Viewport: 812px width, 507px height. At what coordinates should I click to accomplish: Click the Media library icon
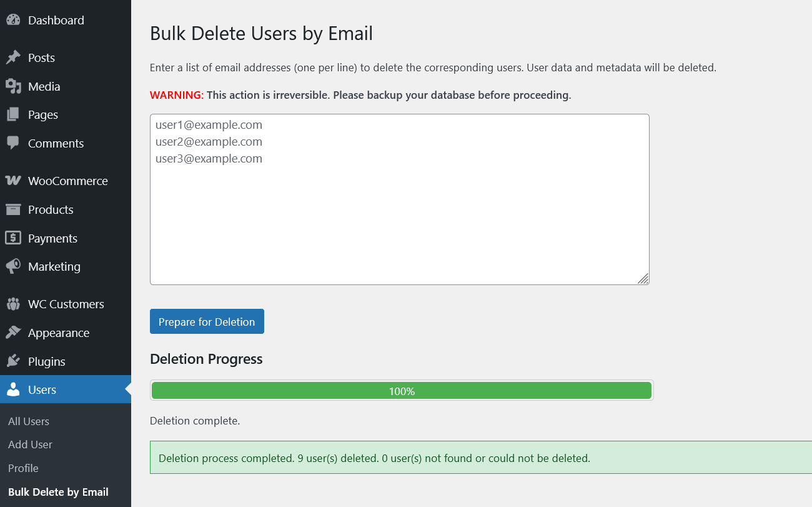[13, 86]
